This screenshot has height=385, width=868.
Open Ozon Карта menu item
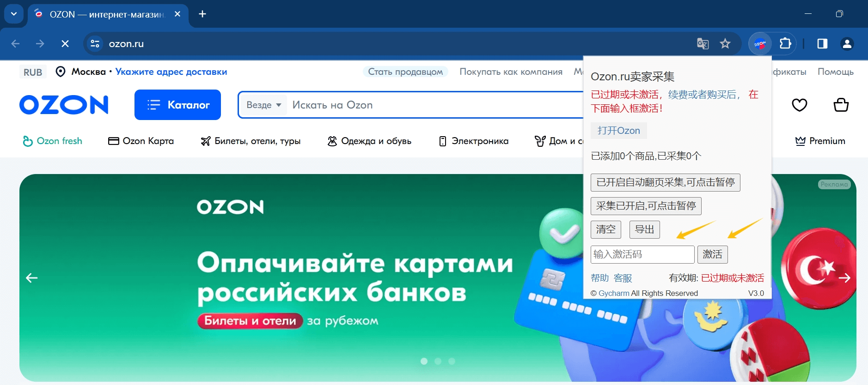(x=141, y=141)
